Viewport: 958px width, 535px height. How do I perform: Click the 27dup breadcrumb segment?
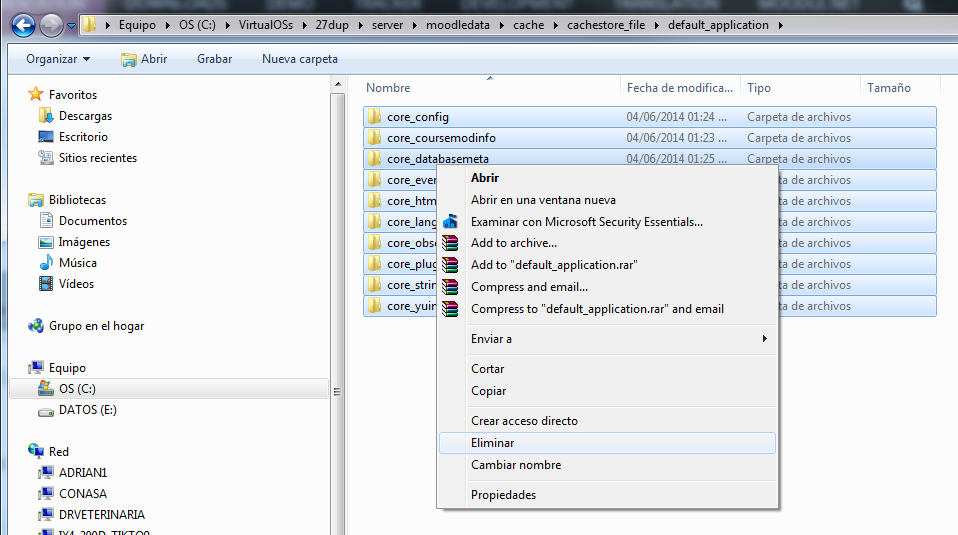pyautogui.click(x=332, y=25)
